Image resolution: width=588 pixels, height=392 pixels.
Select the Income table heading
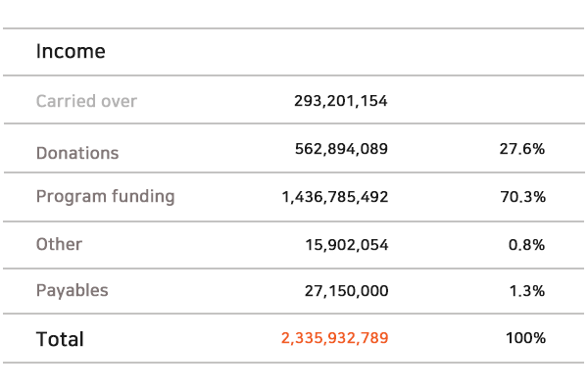click(x=71, y=51)
